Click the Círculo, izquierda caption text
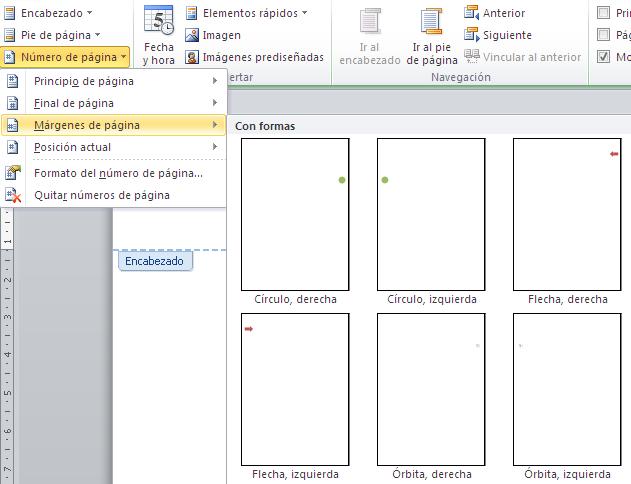The height and width of the screenshot is (484, 631). point(432,299)
